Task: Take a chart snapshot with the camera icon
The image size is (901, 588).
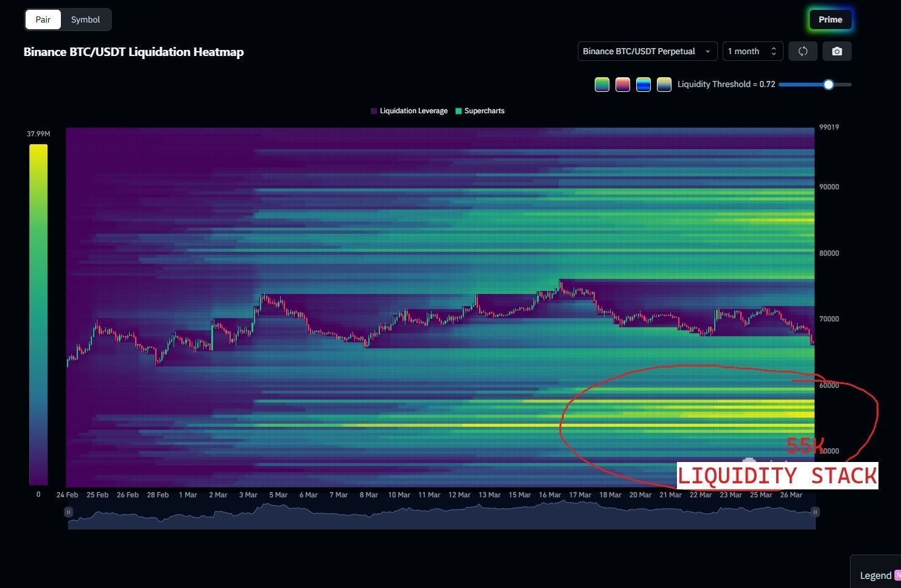Action: 837,51
